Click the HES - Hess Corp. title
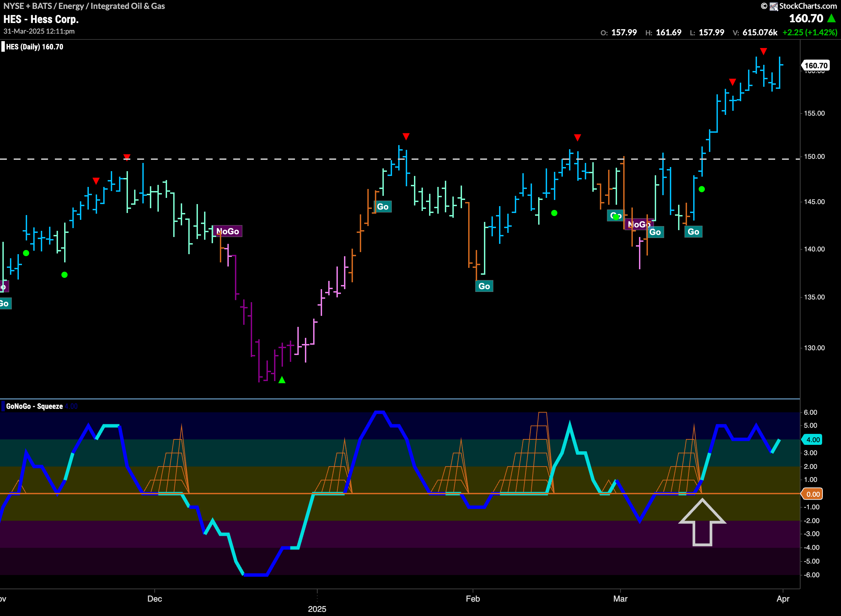Viewport: 841px width, 616px height. point(41,19)
